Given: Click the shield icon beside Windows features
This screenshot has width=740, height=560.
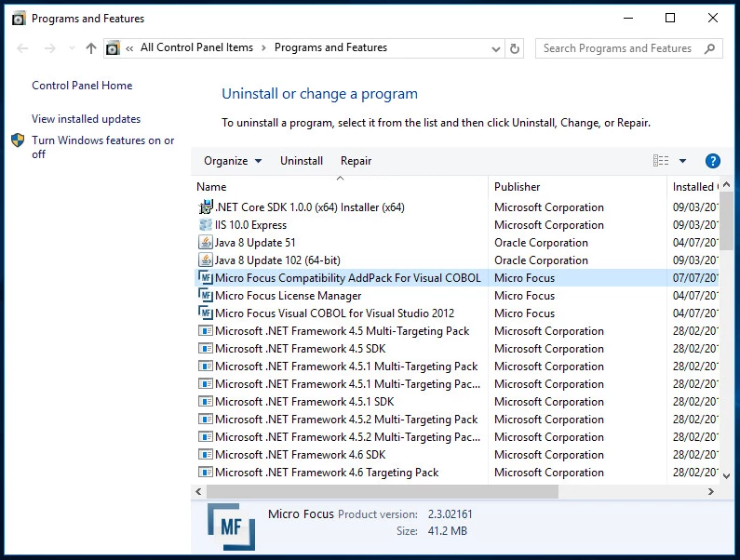Looking at the screenshot, I should pos(18,140).
